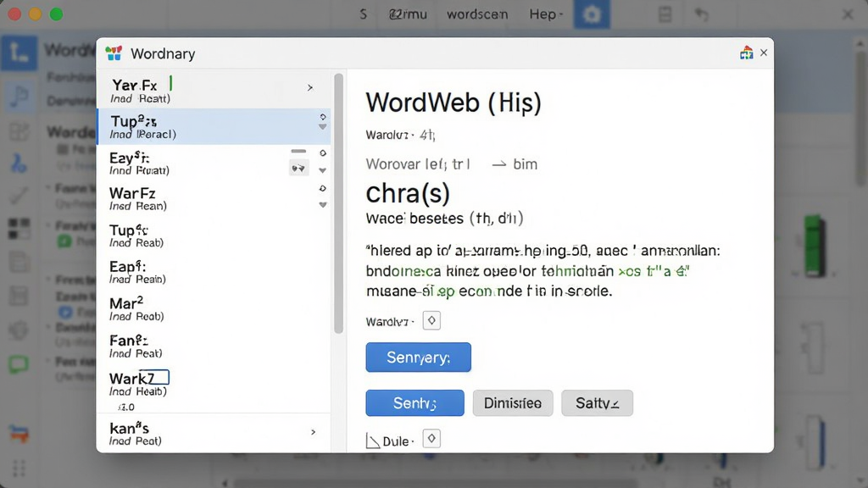Click the dotted grip icon at sidebar bottom

pos(19,468)
